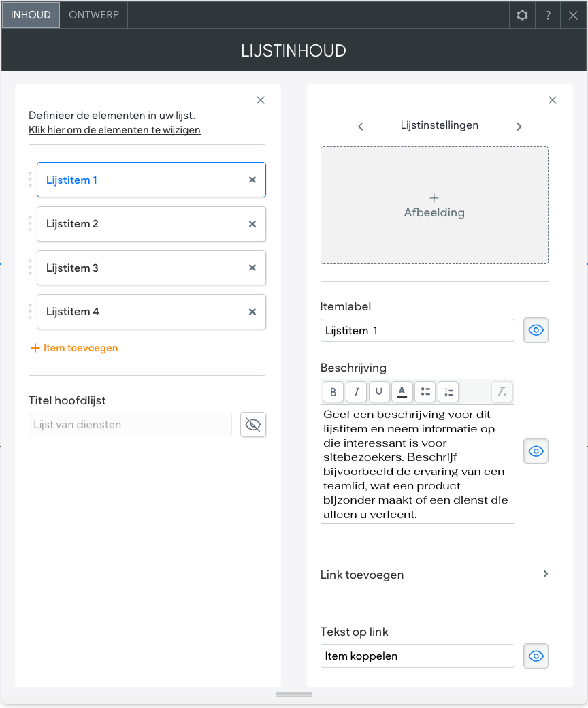Remove Lijstitem 3 from the list
Image resolution: width=588 pixels, height=708 pixels.
pyautogui.click(x=252, y=268)
